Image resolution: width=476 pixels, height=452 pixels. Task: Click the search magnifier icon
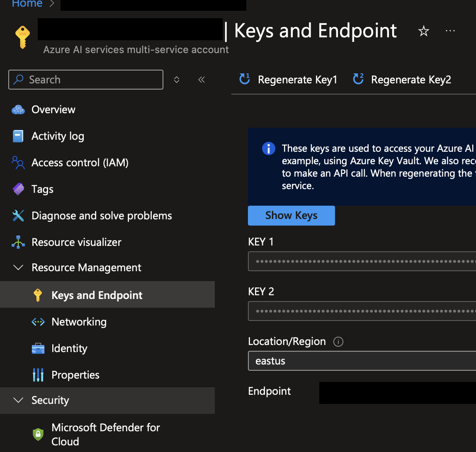click(x=19, y=79)
